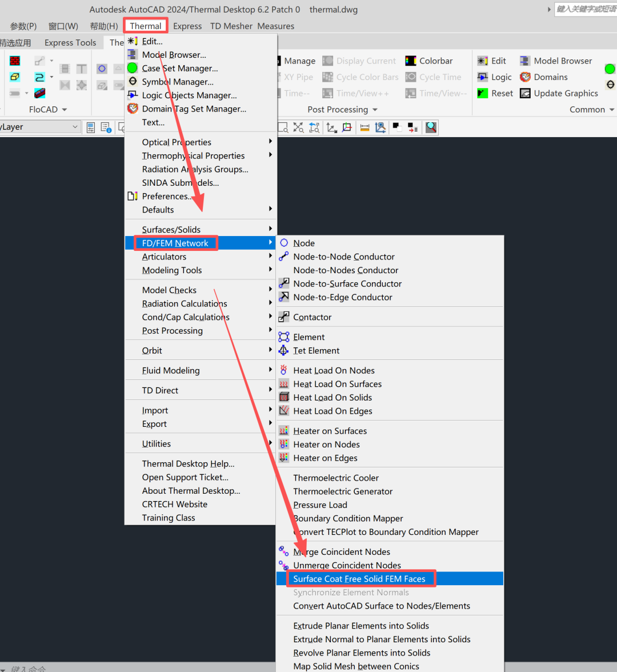Open Radiation Analysis Groups dialog
617x672 pixels.
point(195,169)
